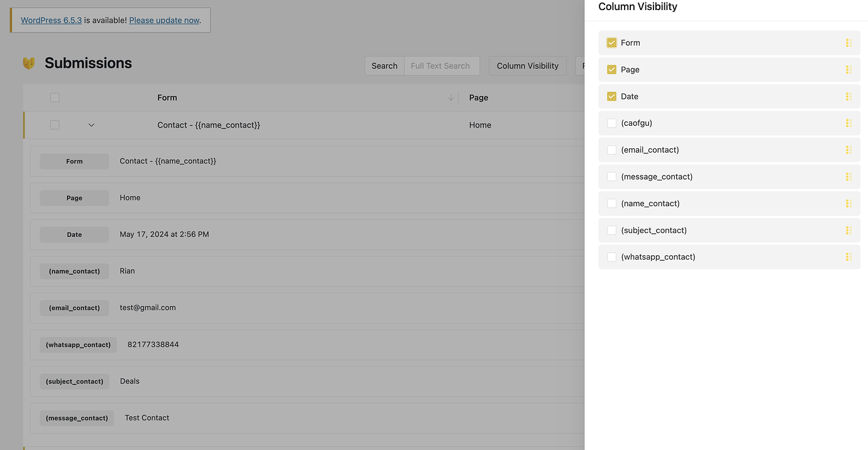Click the (name_contact) detail label tag

point(74,271)
